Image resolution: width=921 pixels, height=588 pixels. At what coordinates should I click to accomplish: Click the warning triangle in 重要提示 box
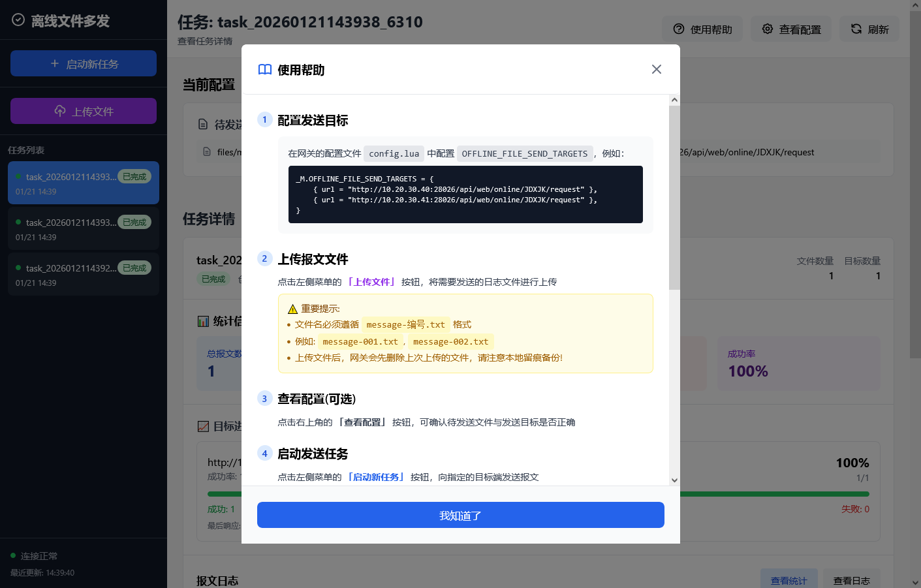click(293, 308)
